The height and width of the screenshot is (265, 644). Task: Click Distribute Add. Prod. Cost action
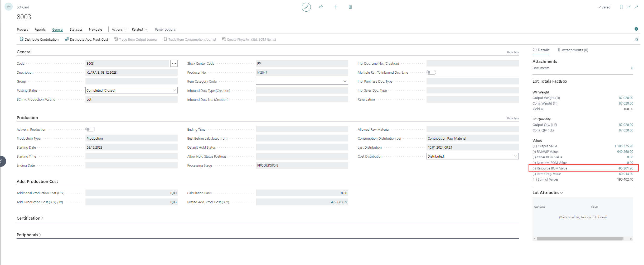(x=86, y=40)
